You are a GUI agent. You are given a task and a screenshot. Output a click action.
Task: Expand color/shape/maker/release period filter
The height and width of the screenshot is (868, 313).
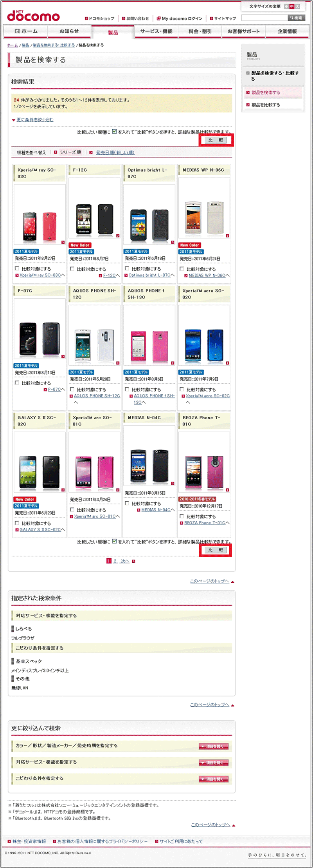pyautogui.click(x=214, y=746)
